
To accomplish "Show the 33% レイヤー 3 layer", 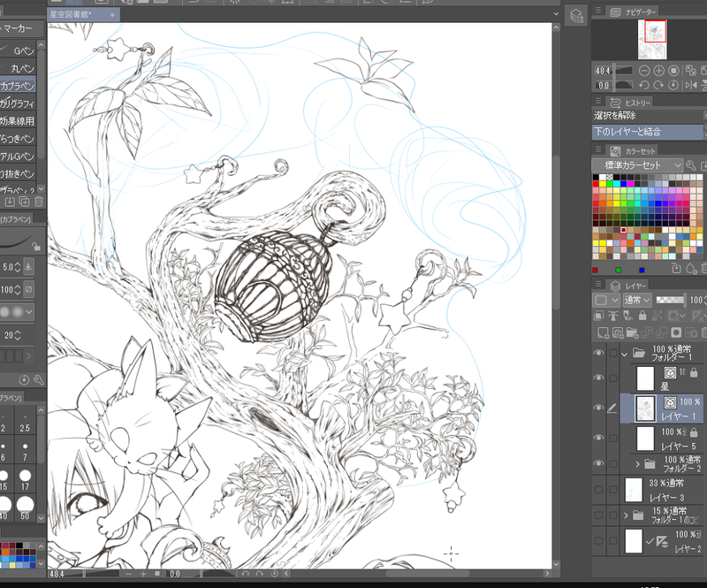I will [598, 489].
